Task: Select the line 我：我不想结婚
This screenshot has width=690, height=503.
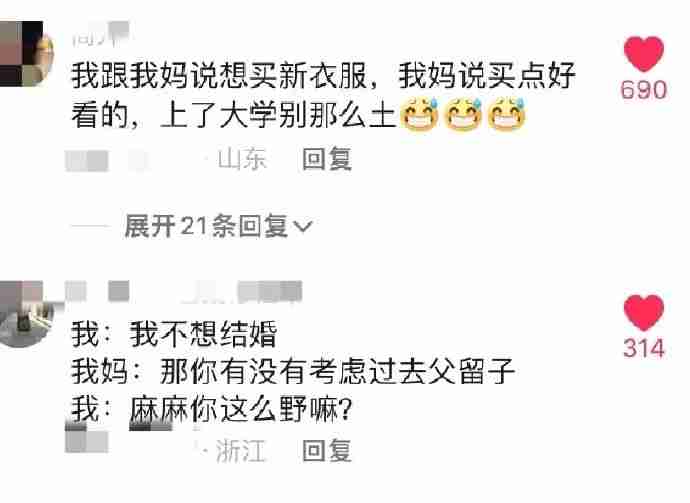Action: click(x=174, y=334)
